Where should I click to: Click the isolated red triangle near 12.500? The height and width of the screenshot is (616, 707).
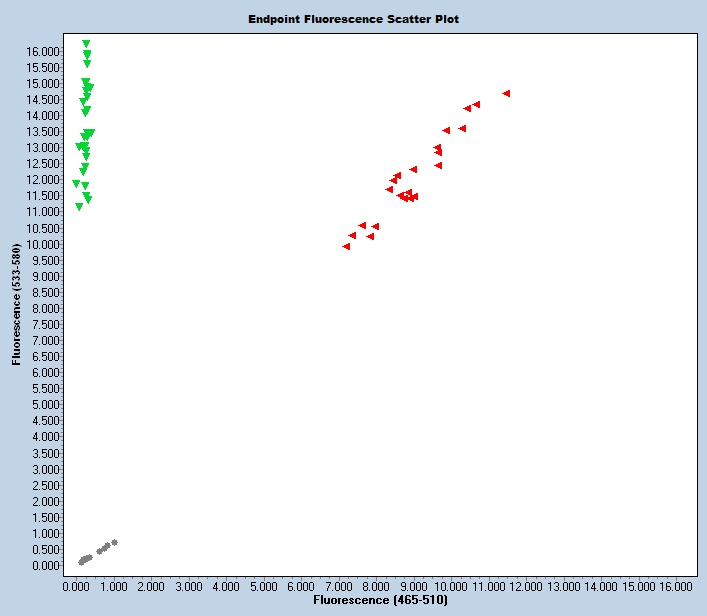click(438, 165)
